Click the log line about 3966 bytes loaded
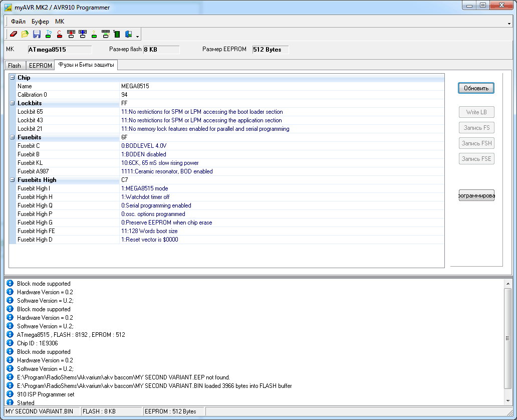Screen dimensions: 517x420 (154, 386)
